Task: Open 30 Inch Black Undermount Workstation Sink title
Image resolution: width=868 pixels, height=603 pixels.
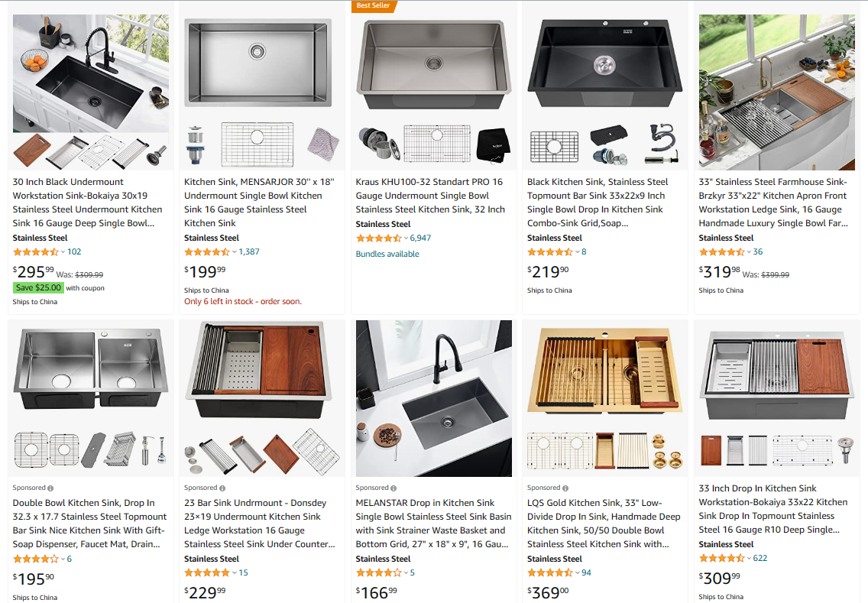Action: tap(87, 203)
